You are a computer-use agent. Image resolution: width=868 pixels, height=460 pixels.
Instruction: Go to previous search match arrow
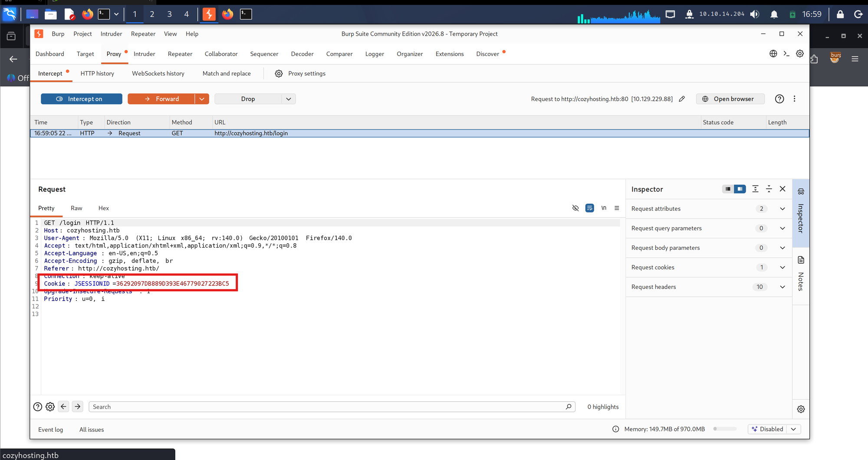[x=64, y=407]
